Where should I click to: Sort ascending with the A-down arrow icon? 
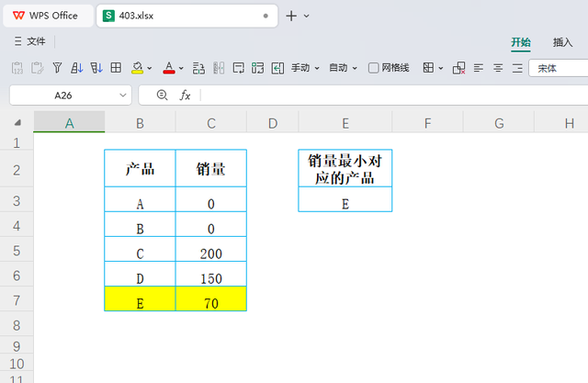click(x=76, y=68)
